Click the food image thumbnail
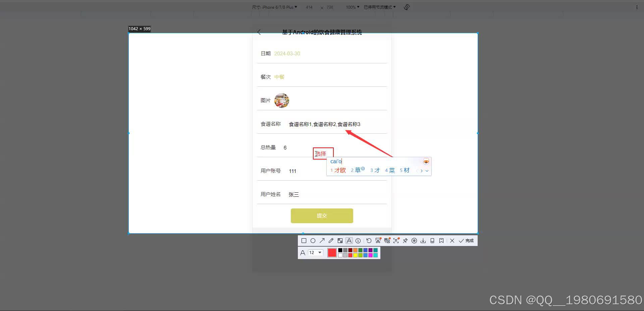This screenshot has width=644, height=311. coord(282,100)
